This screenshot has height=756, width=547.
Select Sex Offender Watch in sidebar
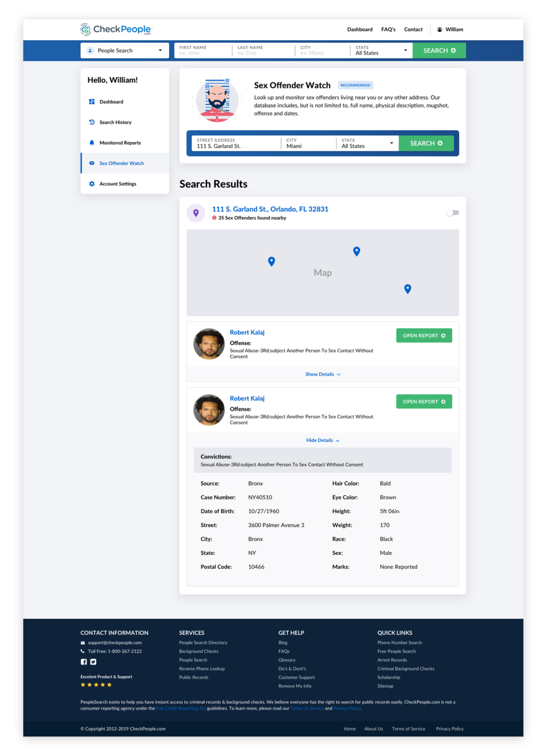(122, 163)
